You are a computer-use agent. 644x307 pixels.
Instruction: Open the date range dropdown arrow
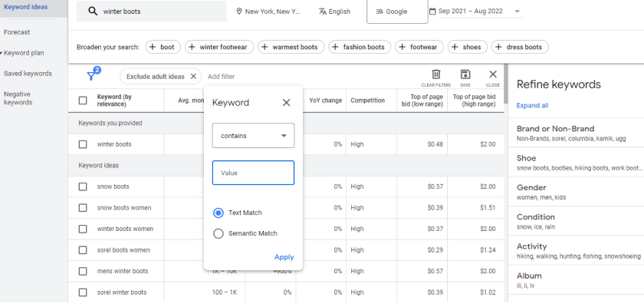518,12
